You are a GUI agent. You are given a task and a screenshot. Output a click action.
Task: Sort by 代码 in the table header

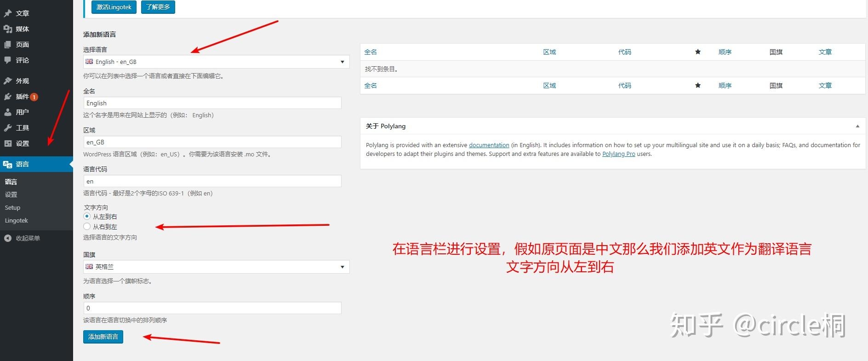click(x=625, y=52)
